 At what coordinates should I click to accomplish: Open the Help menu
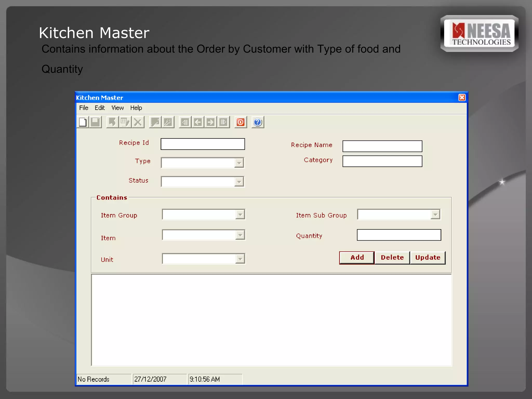136,108
